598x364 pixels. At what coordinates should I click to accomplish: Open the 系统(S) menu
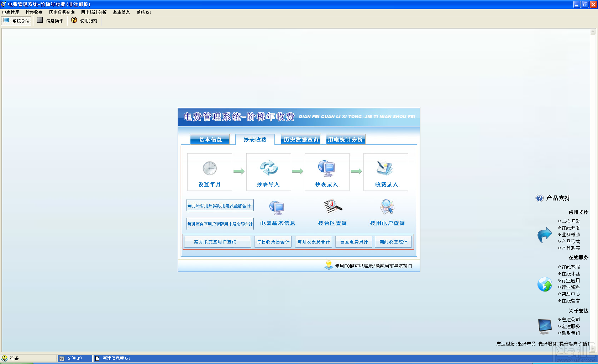(x=144, y=12)
